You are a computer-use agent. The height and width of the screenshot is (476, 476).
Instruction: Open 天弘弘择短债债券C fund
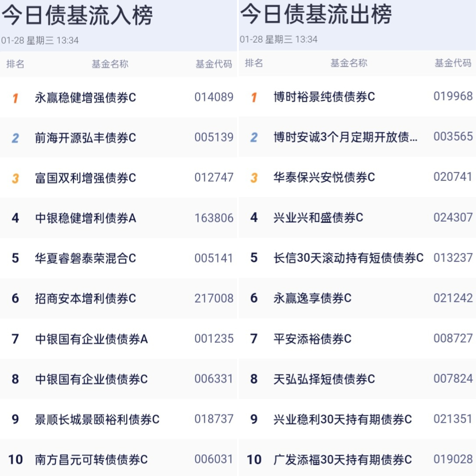tap(324, 379)
